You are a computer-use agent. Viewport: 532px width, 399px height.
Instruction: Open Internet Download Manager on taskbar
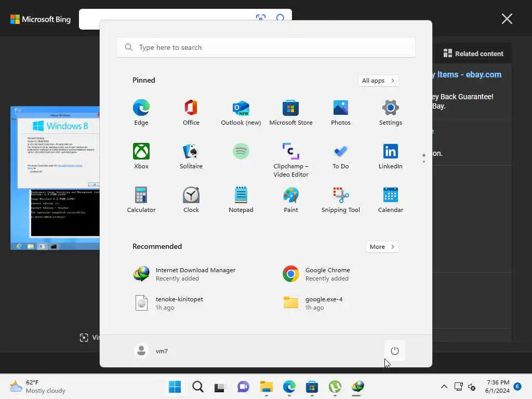(x=358, y=387)
